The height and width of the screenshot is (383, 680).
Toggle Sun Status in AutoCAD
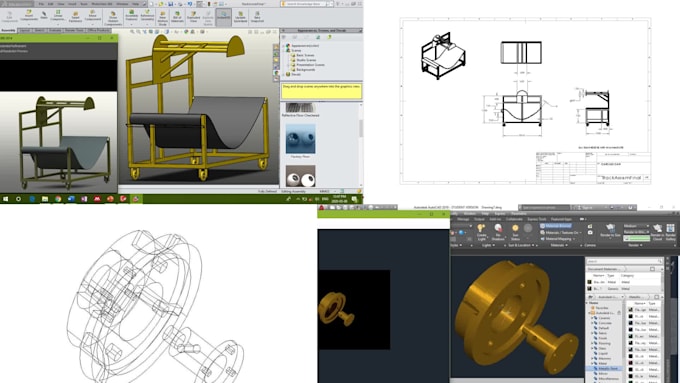(515, 232)
